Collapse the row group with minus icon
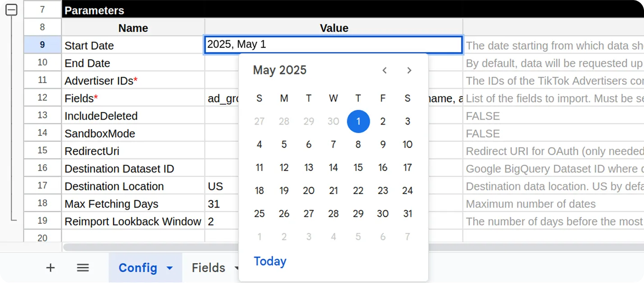Viewport: 644px width, 283px height. (11, 9)
